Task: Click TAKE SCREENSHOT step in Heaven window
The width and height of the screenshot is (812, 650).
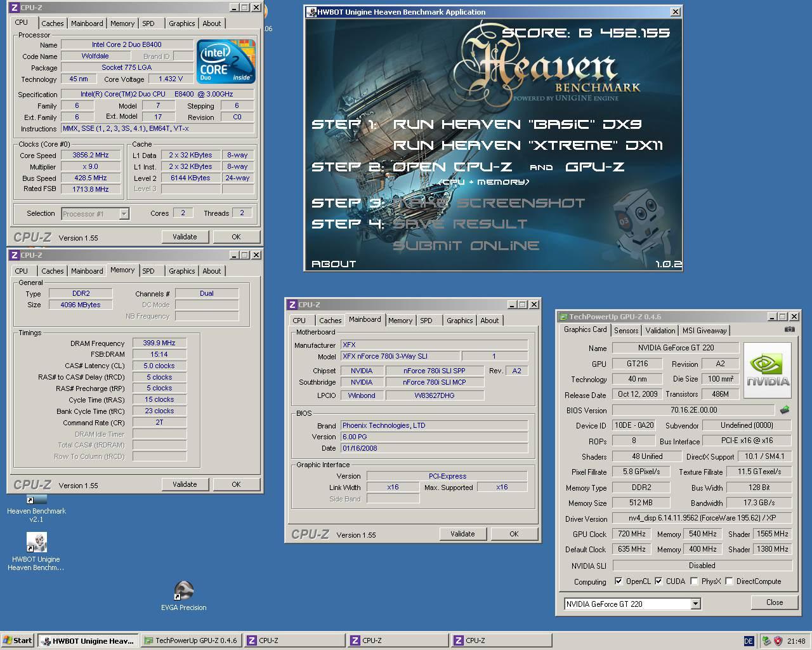Action: click(489, 203)
